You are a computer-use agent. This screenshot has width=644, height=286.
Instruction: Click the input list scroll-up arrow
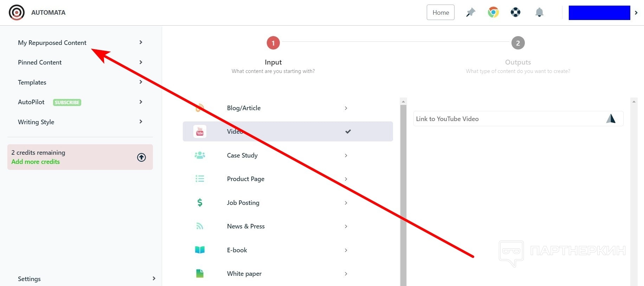[403, 101]
